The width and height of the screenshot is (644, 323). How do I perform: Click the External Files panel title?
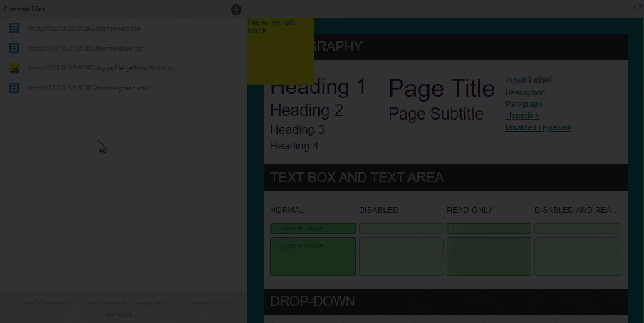click(x=25, y=9)
